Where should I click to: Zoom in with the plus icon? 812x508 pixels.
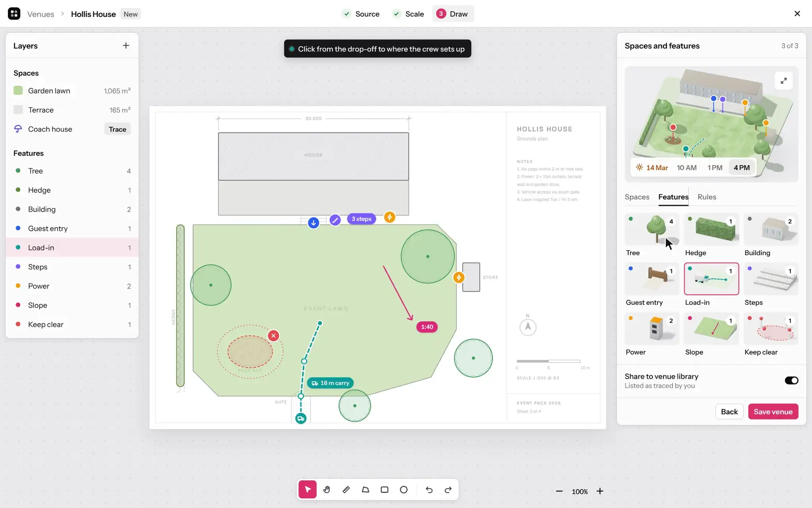pos(600,491)
